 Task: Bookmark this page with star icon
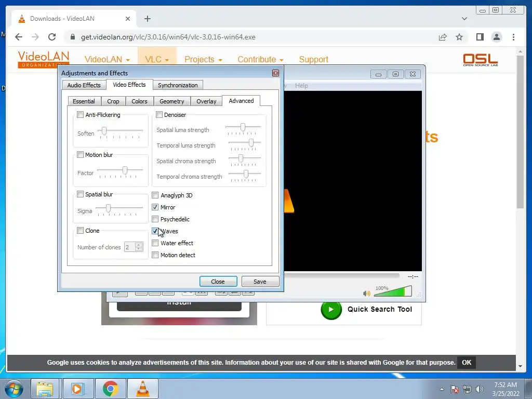[x=459, y=37]
